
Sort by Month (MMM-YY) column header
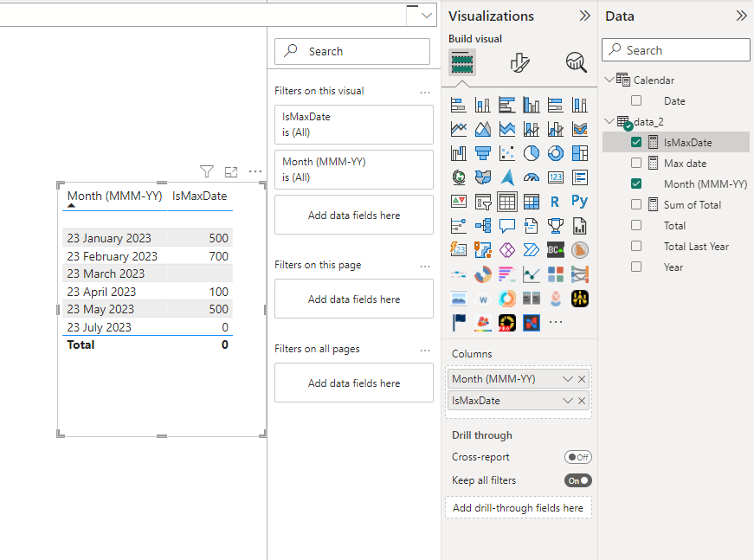click(x=114, y=196)
